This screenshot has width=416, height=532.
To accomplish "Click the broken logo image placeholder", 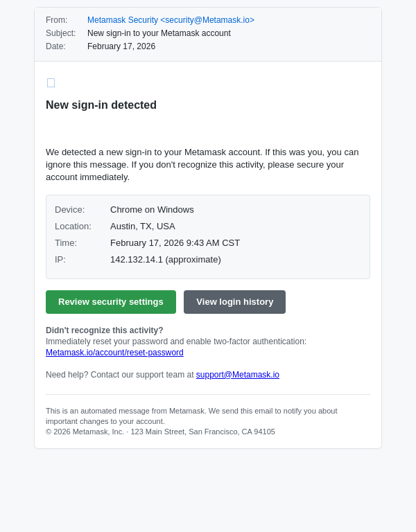I will (51, 83).
